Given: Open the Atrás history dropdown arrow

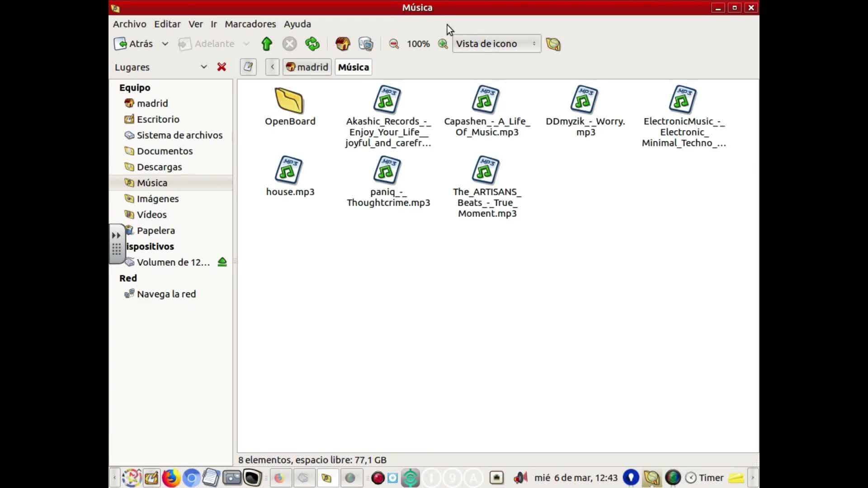Looking at the screenshot, I should (x=165, y=44).
